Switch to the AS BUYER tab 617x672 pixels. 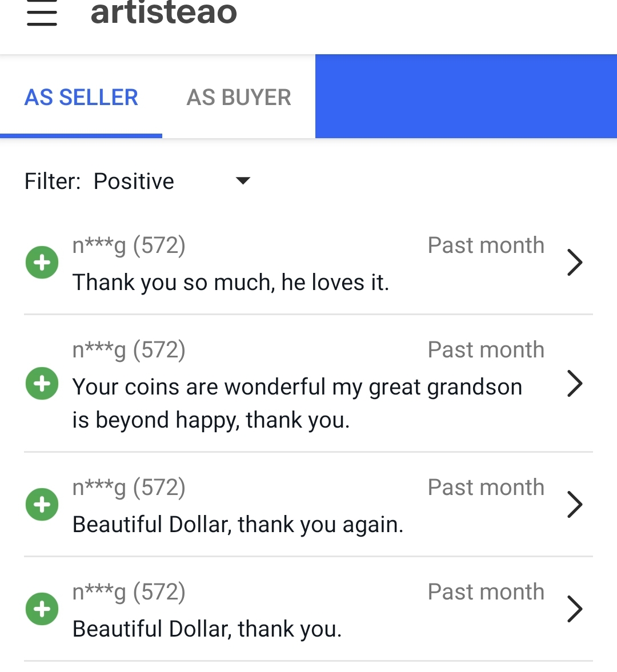[239, 97]
